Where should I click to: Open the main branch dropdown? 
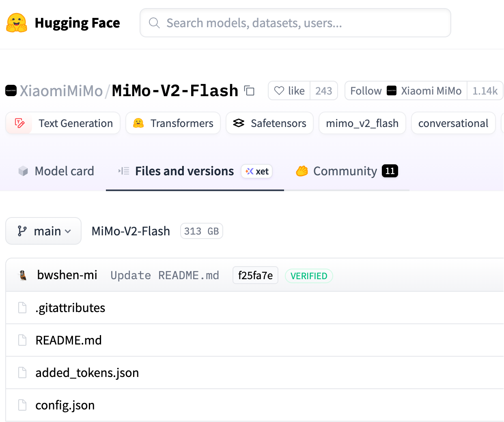click(43, 231)
